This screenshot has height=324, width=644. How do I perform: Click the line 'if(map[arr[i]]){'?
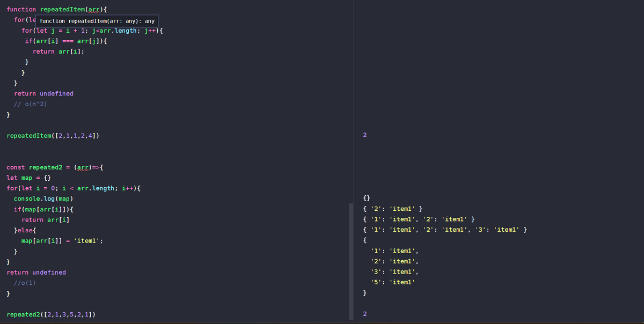(44, 209)
